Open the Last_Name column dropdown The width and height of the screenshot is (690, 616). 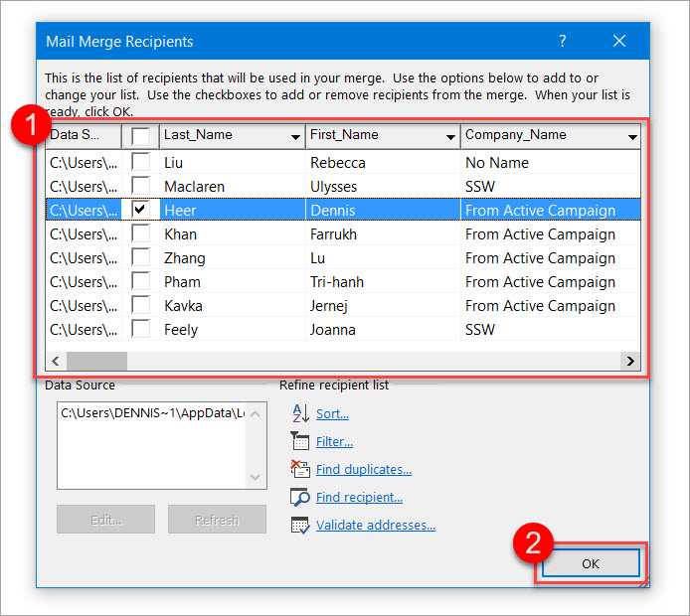[295, 136]
